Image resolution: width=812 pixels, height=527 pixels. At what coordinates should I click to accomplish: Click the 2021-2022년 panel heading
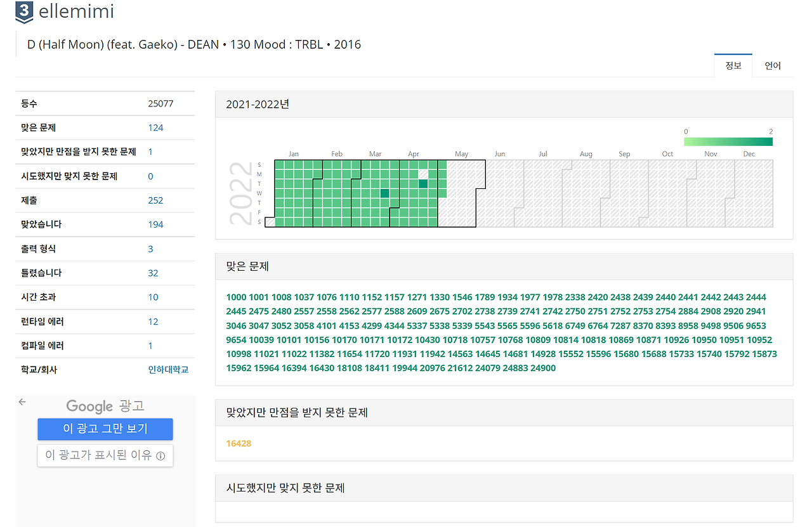pos(258,104)
